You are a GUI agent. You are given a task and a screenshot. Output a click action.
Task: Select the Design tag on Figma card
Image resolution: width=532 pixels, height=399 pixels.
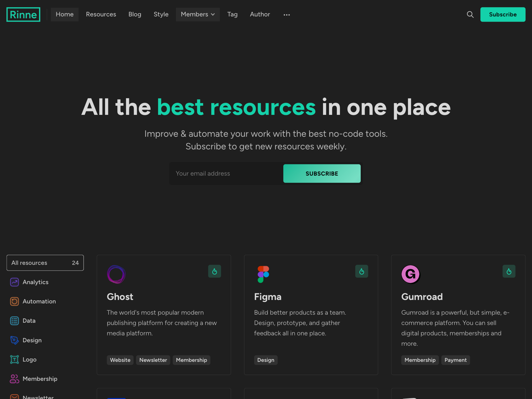pos(265,360)
